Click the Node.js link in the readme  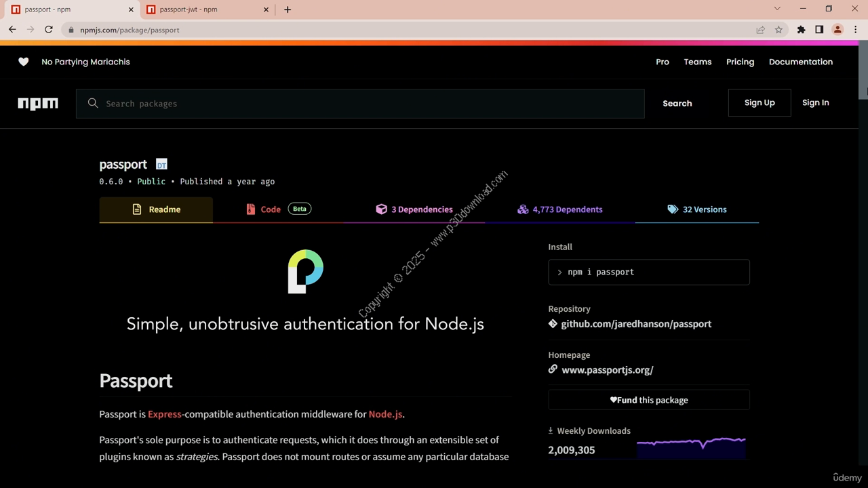(385, 414)
